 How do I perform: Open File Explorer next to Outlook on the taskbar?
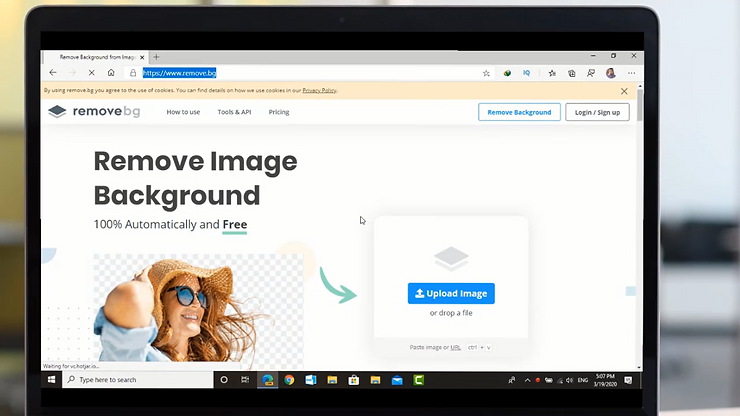pyautogui.click(x=332, y=380)
